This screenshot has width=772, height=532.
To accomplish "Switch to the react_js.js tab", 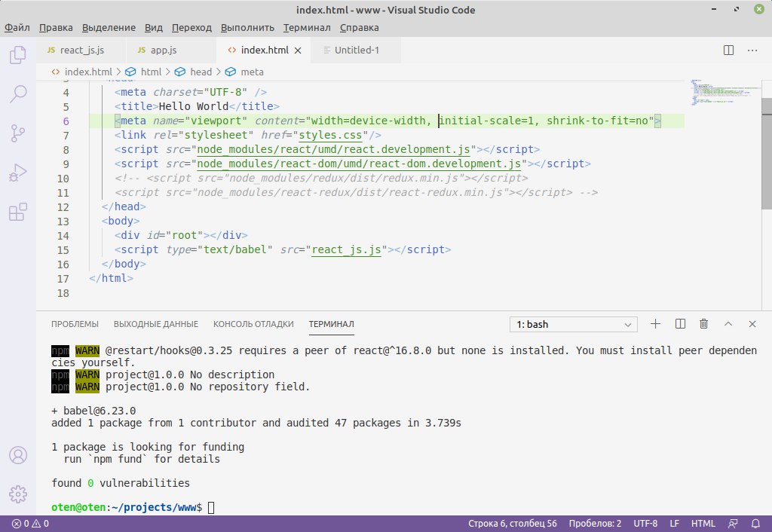I will pyautogui.click(x=81, y=50).
